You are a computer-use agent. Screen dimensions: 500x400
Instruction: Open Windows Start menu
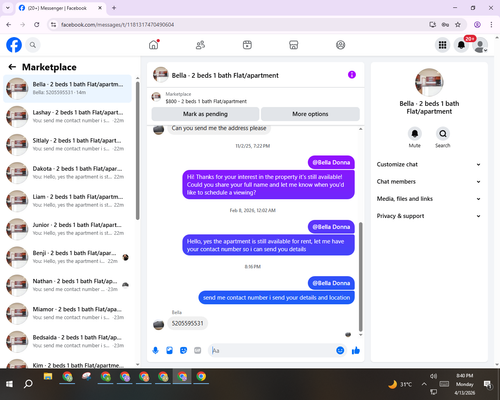coord(9,384)
